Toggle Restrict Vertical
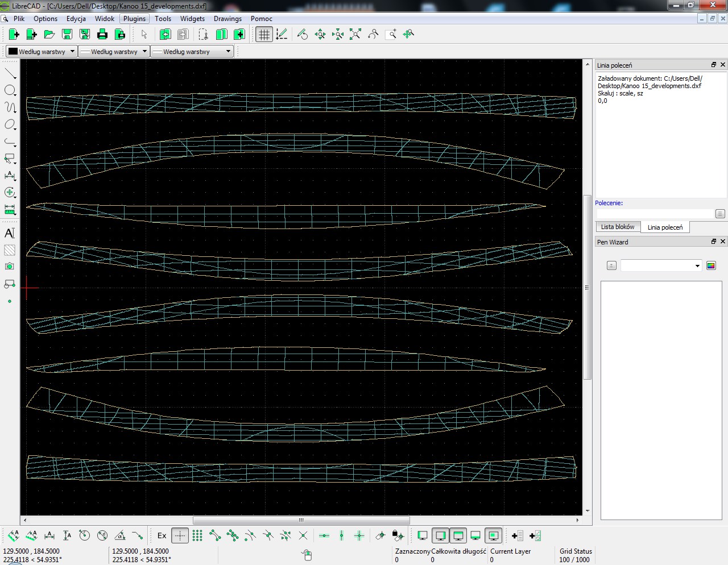Image resolution: width=728 pixels, height=565 pixels. 342,535
